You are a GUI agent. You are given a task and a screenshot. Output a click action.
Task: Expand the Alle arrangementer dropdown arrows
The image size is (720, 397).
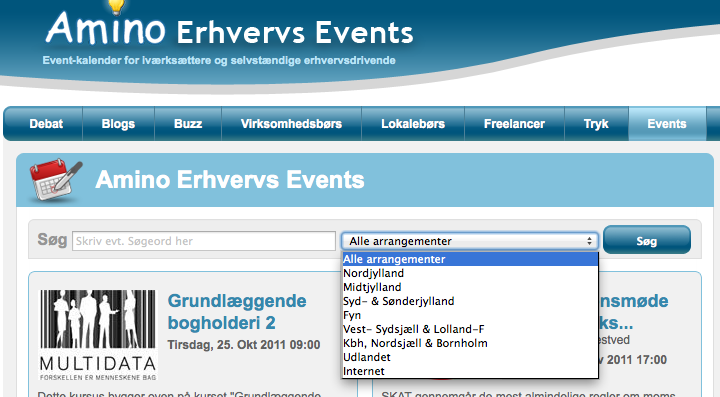tap(589, 241)
